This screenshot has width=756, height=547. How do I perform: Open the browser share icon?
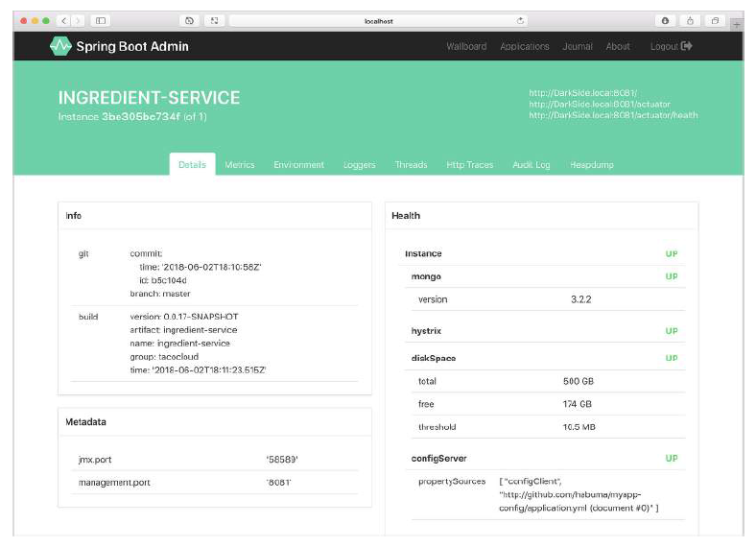click(x=690, y=21)
